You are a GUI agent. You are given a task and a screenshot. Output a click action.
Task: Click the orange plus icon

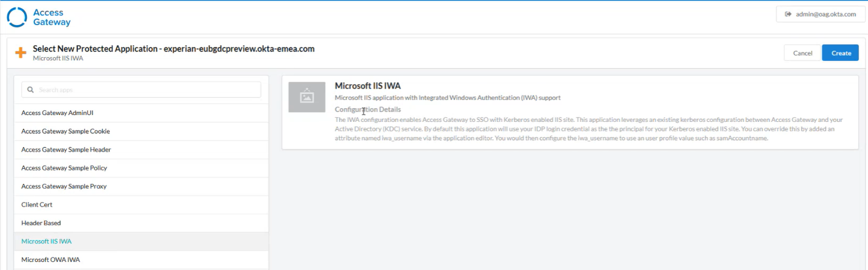pos(21,53)
